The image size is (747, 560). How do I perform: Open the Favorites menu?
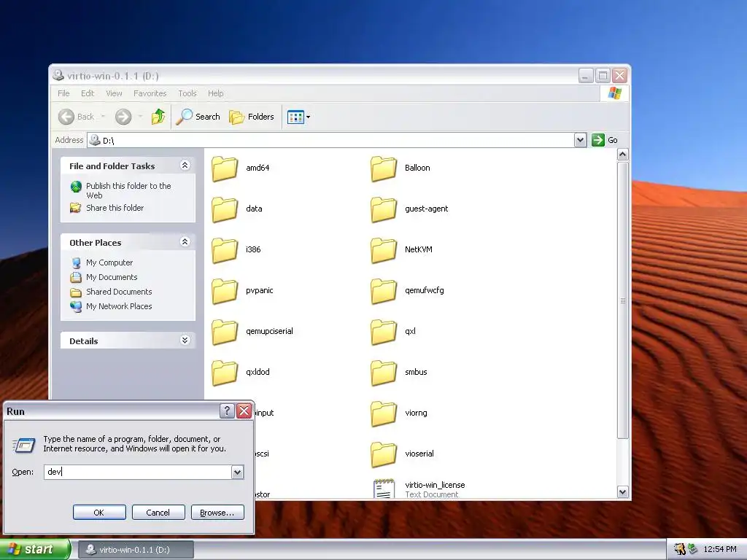(150, 93)
